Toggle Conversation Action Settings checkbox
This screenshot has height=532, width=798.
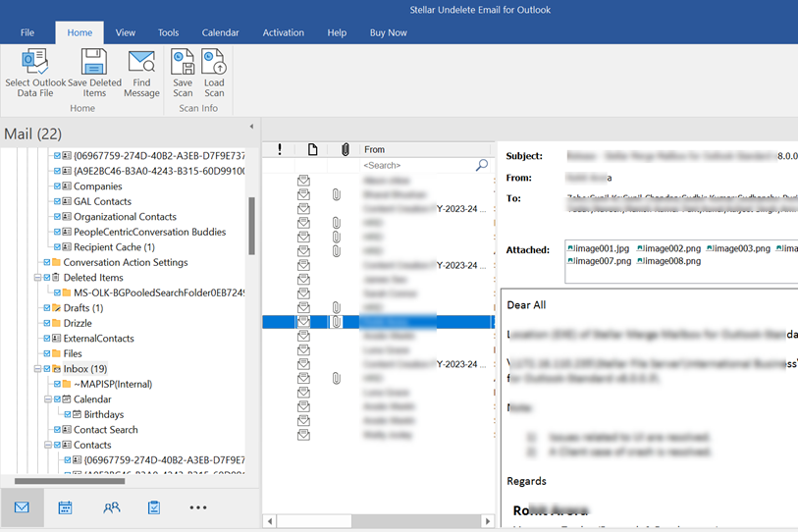[47, 262]
